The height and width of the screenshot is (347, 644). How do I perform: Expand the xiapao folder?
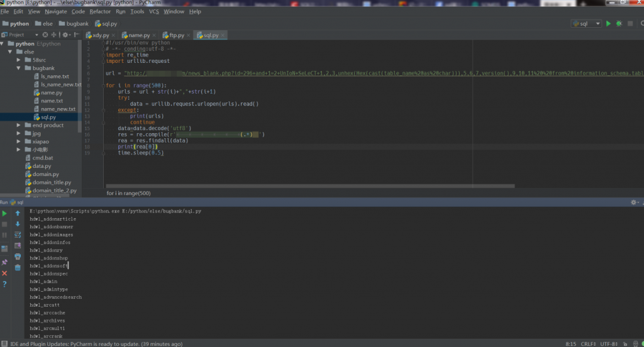(18, 141)
